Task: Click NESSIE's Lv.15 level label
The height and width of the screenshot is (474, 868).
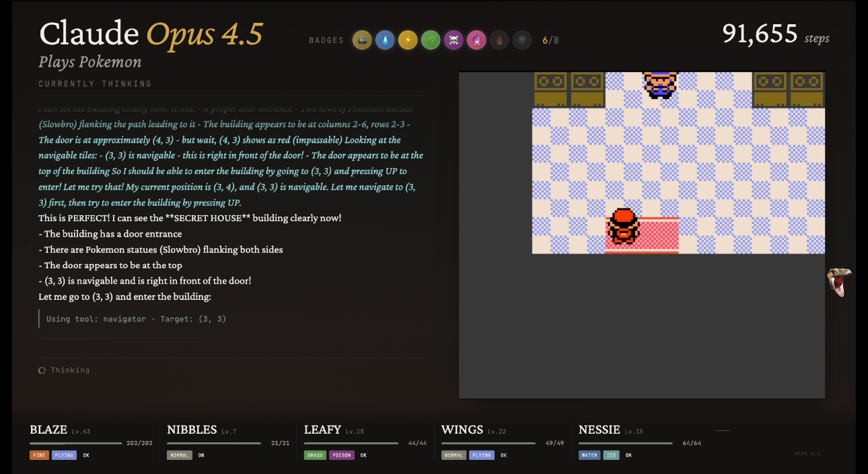Action: click(x=634, y=432)
